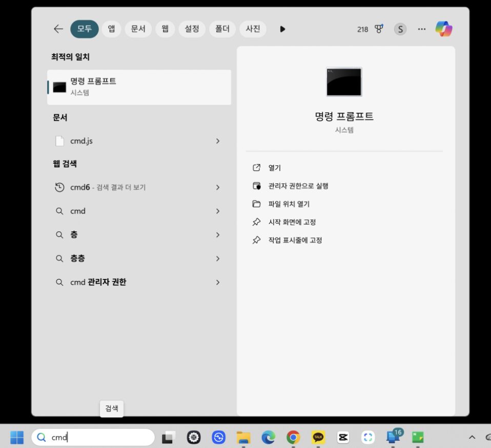Click '파일 위치 열기' action

click(289, 204)
